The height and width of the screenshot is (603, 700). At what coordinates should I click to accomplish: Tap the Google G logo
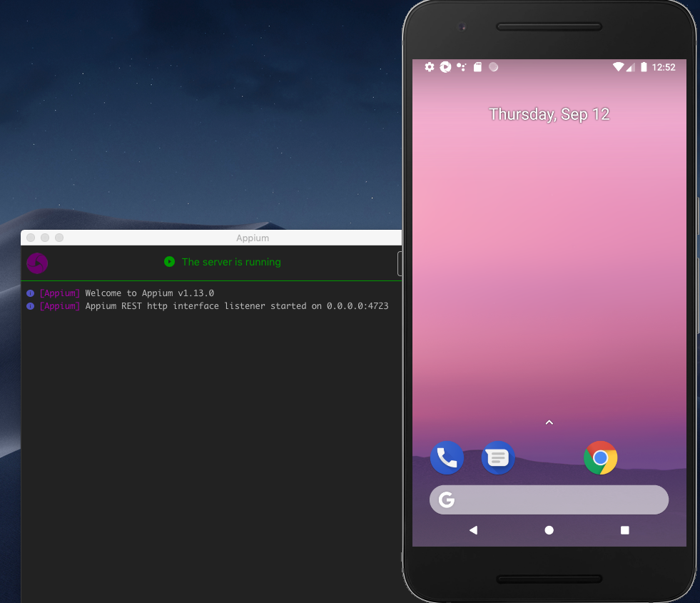447,500
